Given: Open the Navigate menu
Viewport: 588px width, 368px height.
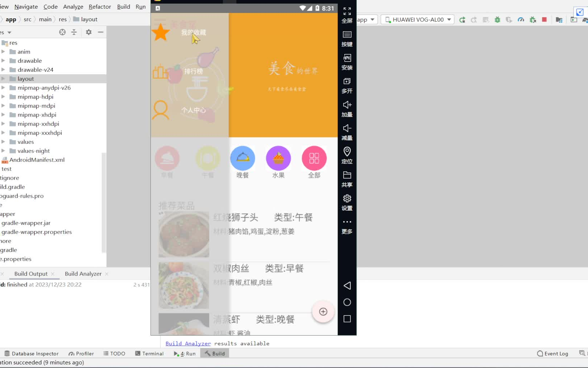Looking at the screenshot, I should point(26,6).
